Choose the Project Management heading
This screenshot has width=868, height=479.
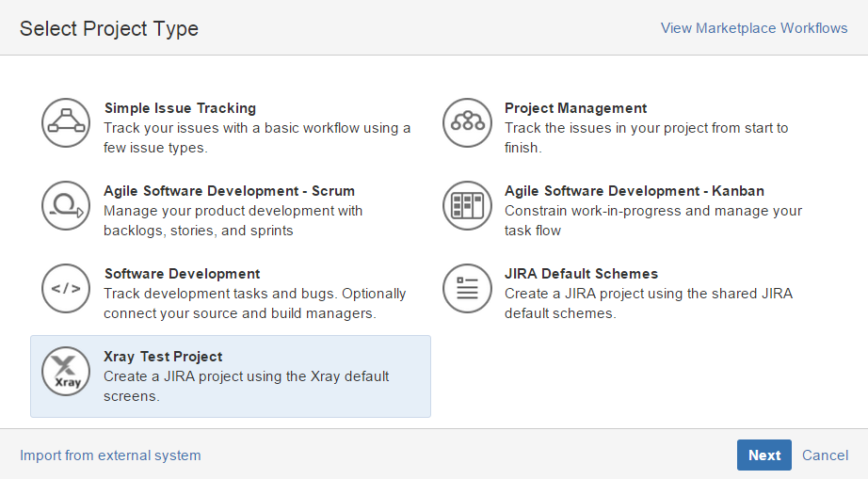point(576,108)
